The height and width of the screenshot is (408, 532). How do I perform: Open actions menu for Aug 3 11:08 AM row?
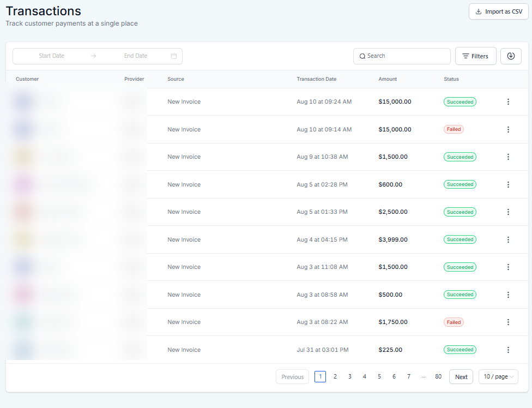point(508,267)
